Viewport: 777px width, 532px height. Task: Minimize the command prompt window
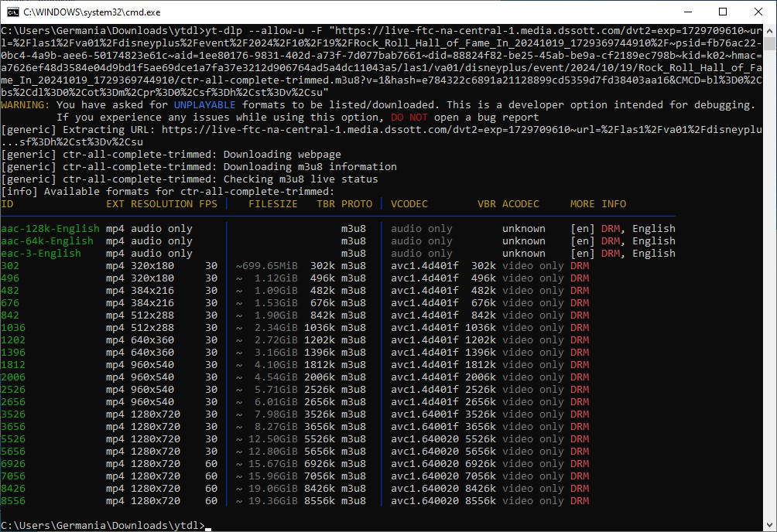(x=687, y=12)
